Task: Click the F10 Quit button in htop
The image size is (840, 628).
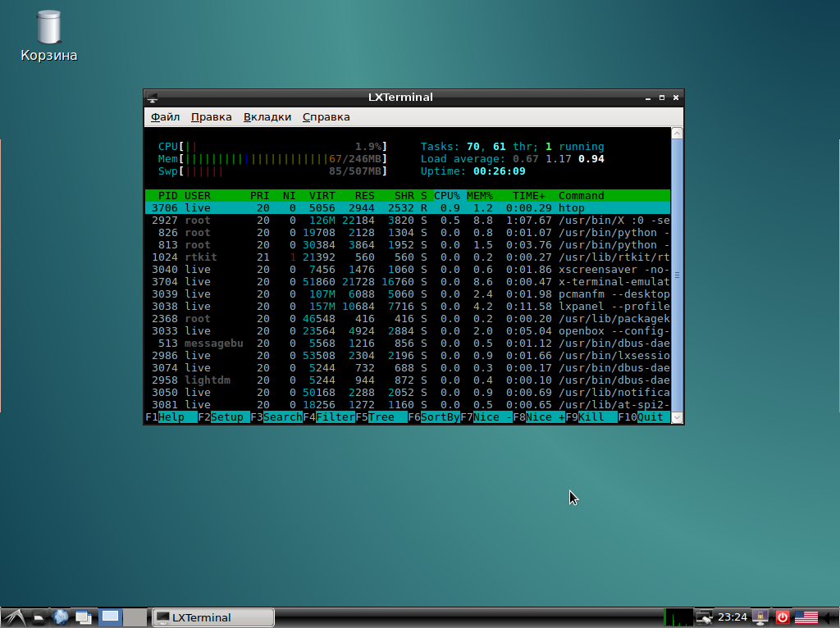Action: coord(650,417)
